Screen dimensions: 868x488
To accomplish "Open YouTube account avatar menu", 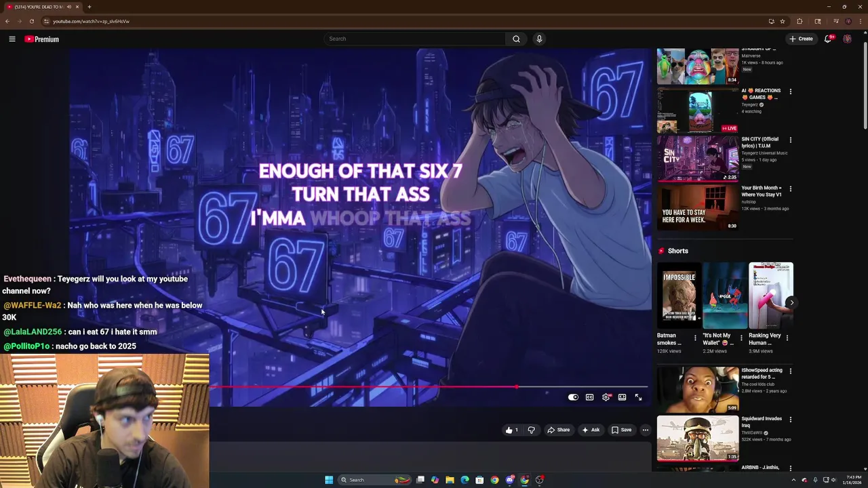I will [x=847, y=39].
